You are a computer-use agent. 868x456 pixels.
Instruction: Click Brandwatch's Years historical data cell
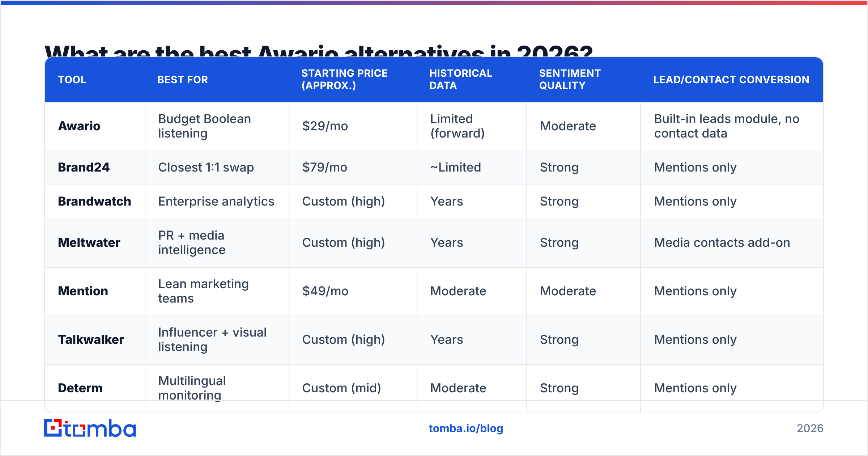472,202
